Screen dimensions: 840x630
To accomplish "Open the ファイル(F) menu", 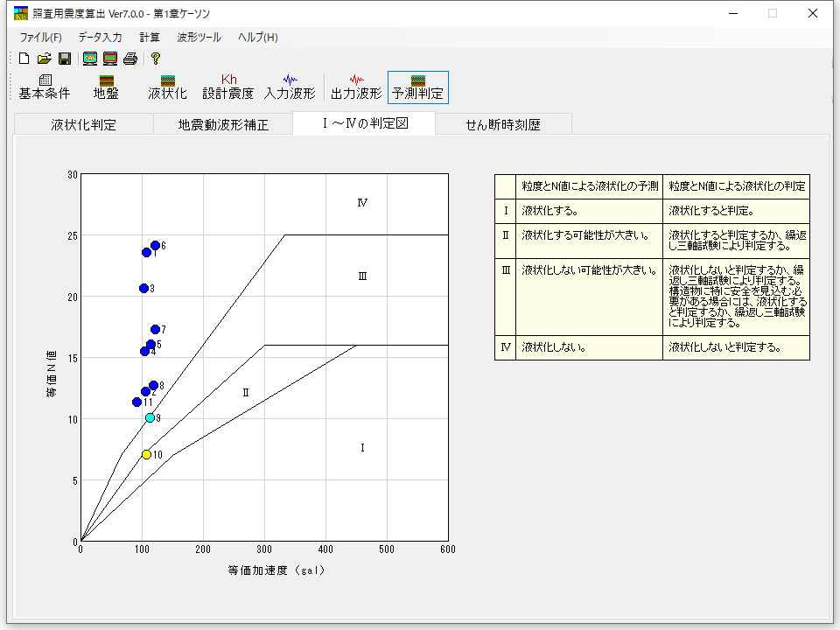I will 41,38.
